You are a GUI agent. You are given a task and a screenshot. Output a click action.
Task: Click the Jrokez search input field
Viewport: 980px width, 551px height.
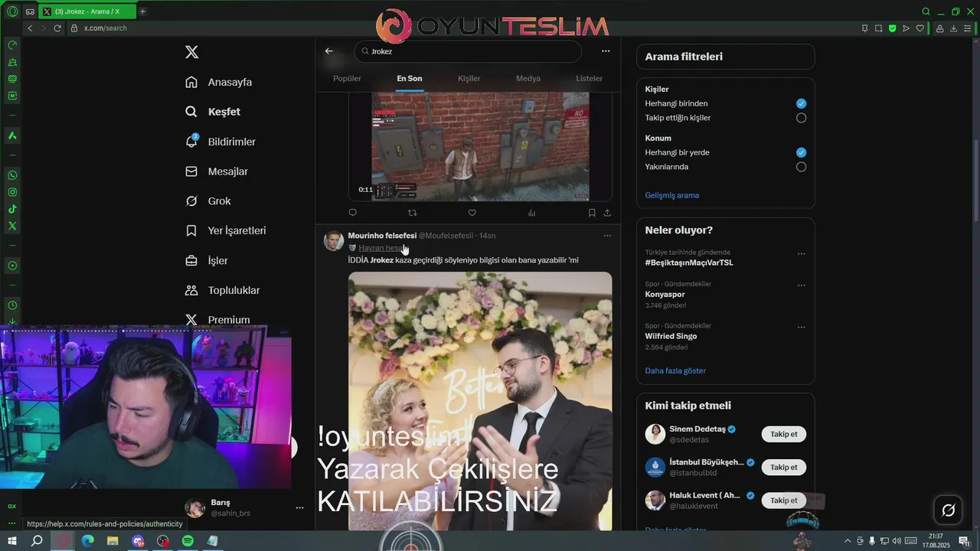tap(468, 51)
